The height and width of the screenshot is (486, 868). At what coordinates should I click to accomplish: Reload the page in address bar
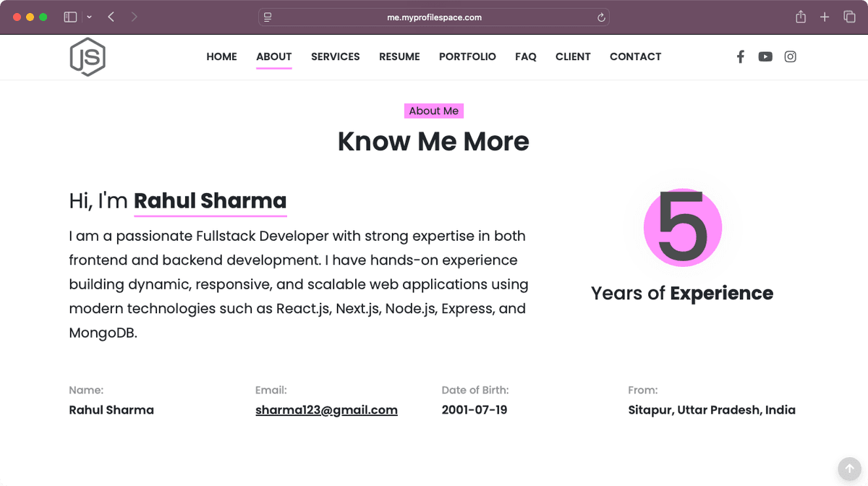click(x=601, y=17)
